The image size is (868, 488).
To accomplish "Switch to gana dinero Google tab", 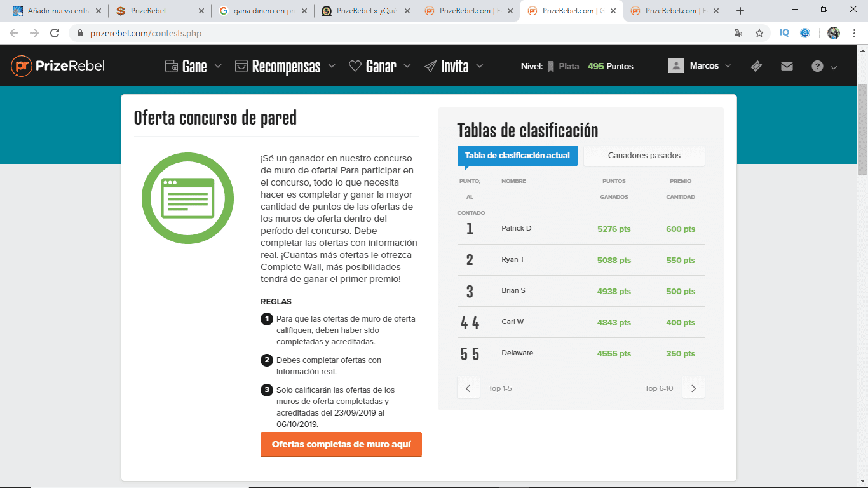I will (x=262, y=11).
